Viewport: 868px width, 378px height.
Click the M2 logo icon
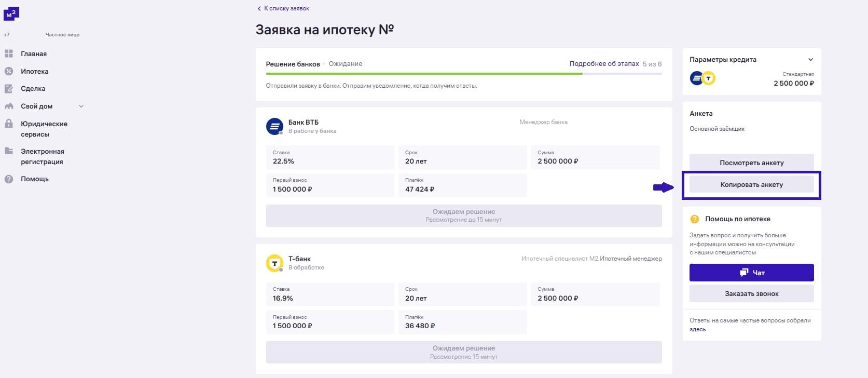point(11,14)
